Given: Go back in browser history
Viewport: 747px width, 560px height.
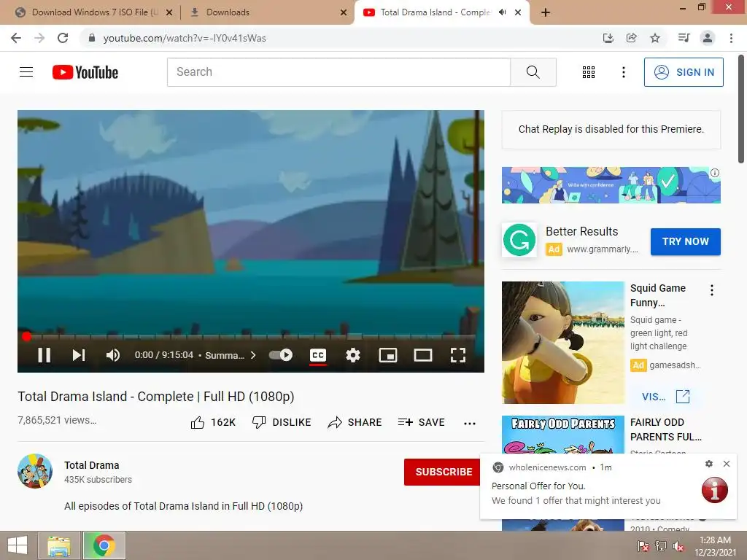Looking at the screenshot, I should point(16,38).
